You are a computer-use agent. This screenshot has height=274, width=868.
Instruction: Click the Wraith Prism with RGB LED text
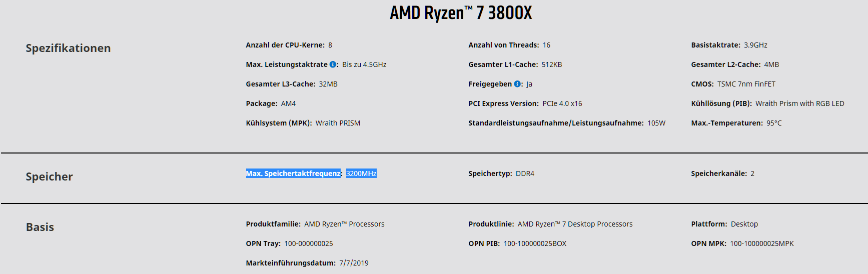799,103
